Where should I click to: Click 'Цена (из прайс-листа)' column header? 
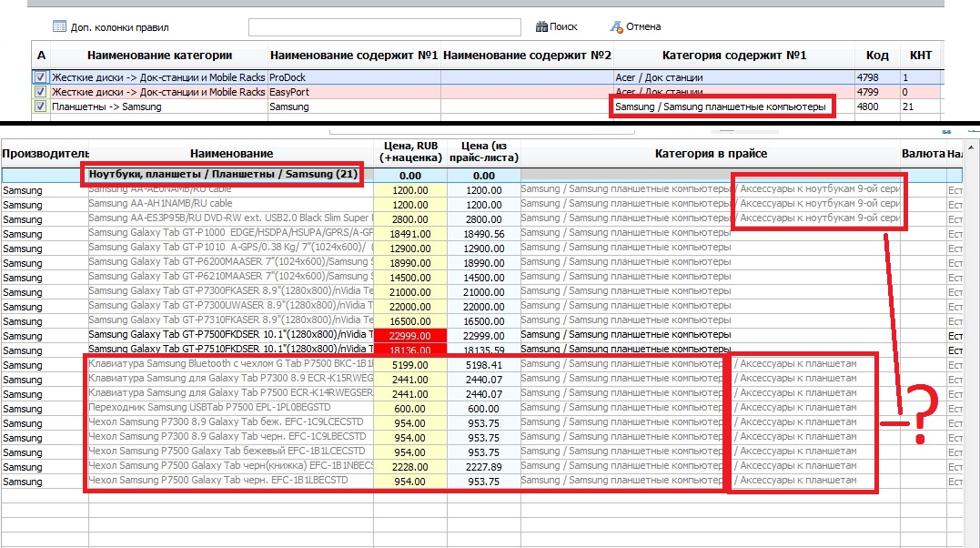(484, 152)
